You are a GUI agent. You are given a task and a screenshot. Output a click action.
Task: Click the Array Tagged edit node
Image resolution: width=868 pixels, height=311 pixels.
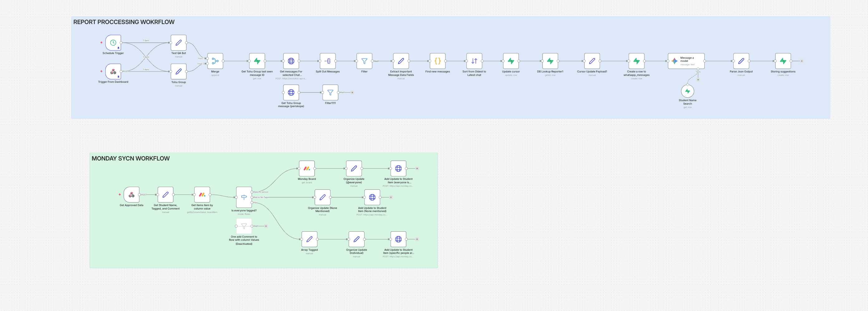309,239
